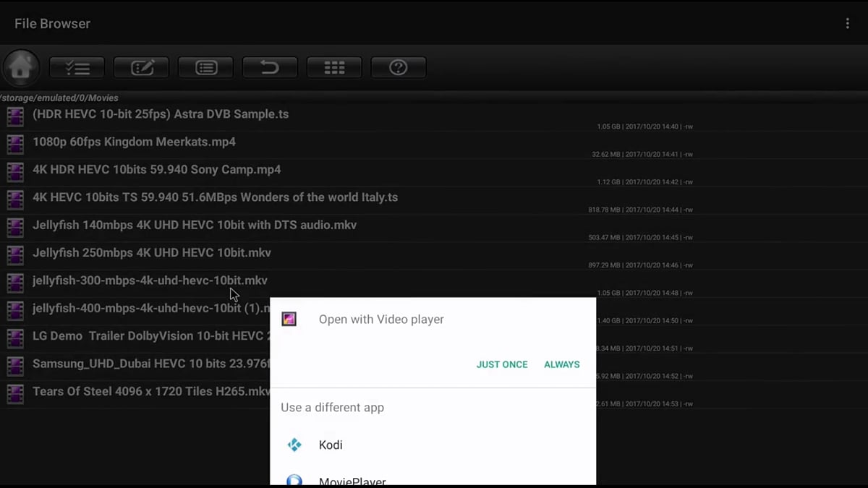This screenshot has width=868, height=488.
Task: Click the Kodi app icon
Action: point(294,445)
